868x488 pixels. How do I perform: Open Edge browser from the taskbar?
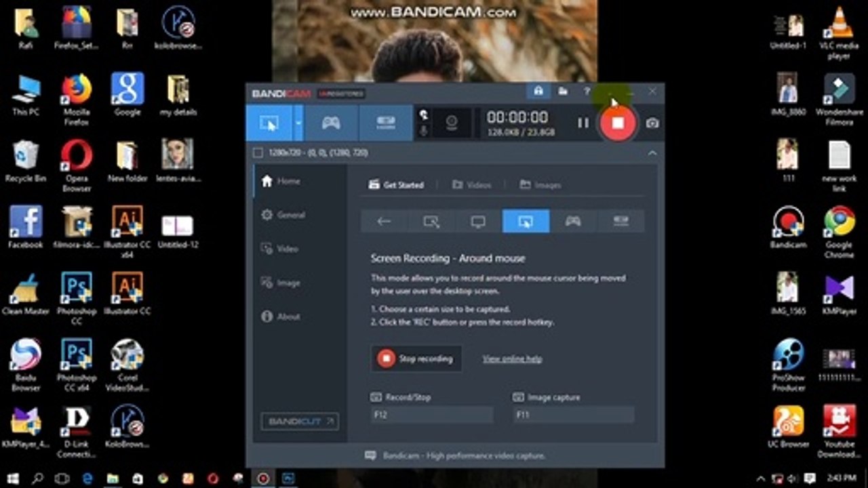tap(87, 479)
